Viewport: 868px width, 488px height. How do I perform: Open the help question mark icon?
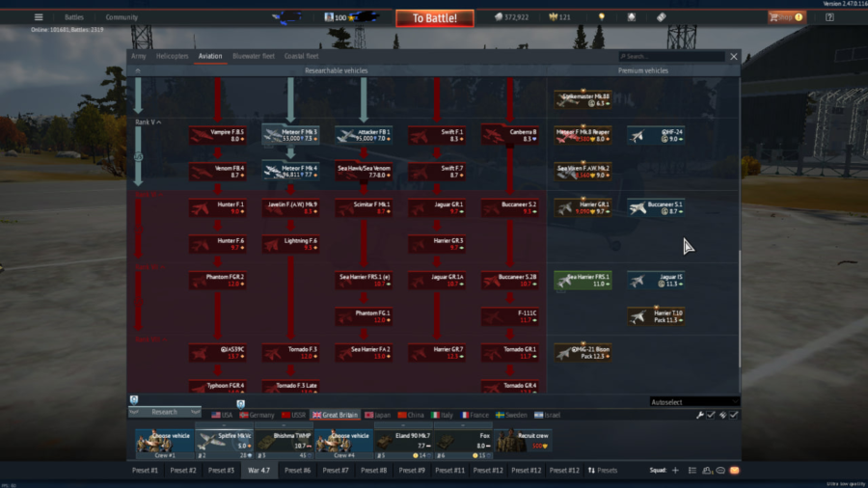click(829, 17)
